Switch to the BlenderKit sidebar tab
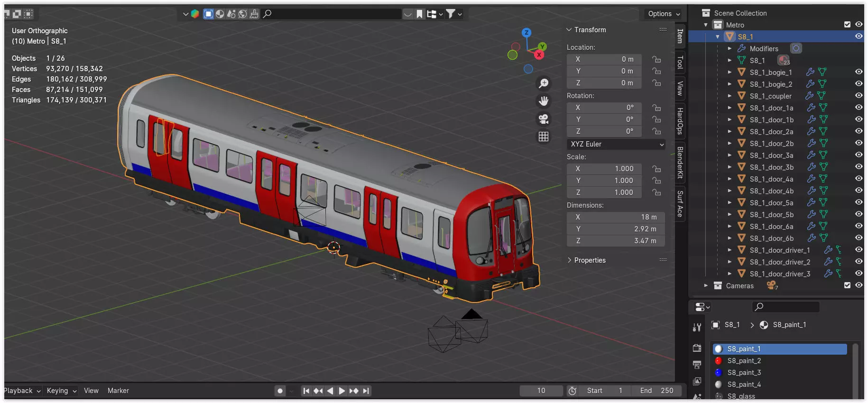 (x=680, y=162)
